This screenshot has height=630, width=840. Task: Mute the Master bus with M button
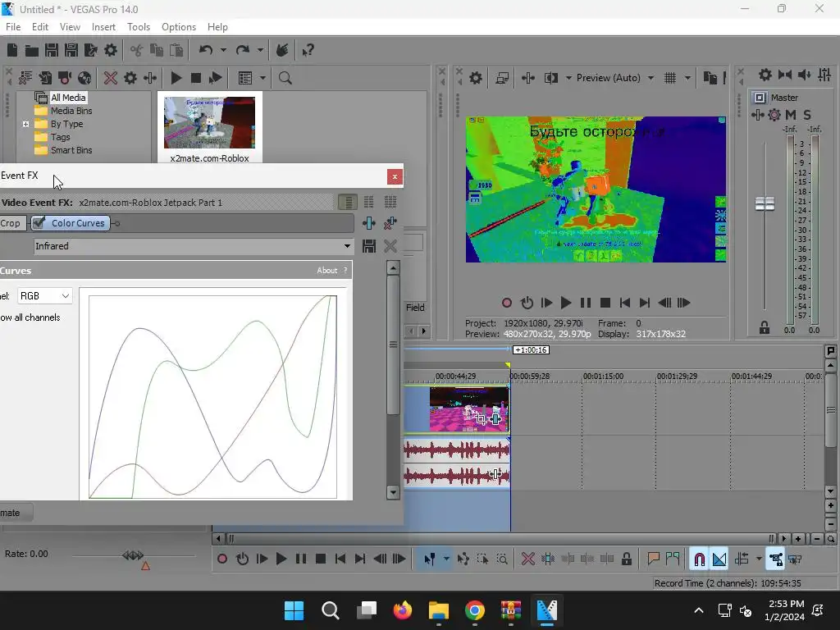pyautogui.click(x=791, y=115)
